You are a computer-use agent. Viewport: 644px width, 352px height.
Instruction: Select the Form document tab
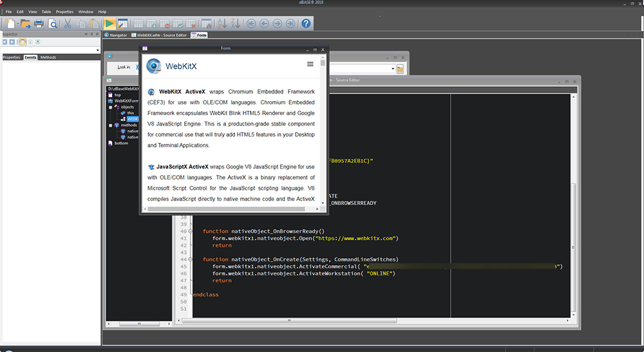point(199,35)
